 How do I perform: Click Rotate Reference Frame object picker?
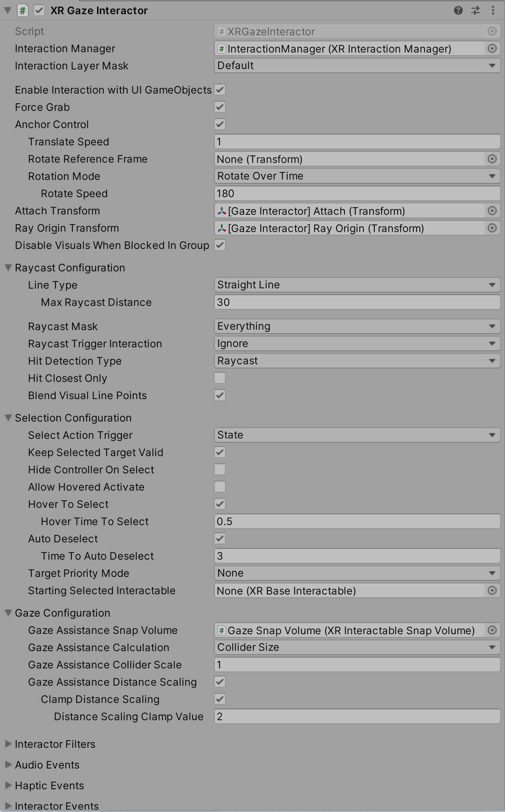tap(492, 159)
